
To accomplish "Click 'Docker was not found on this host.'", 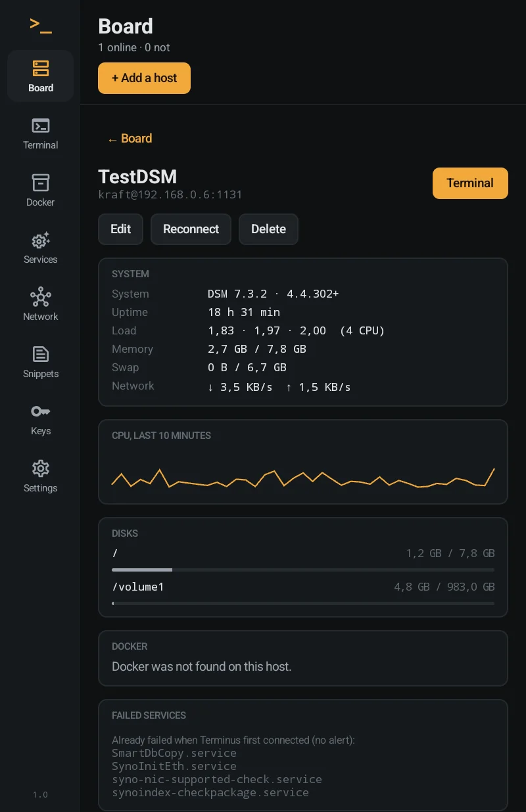I will (x=202, y=666).
